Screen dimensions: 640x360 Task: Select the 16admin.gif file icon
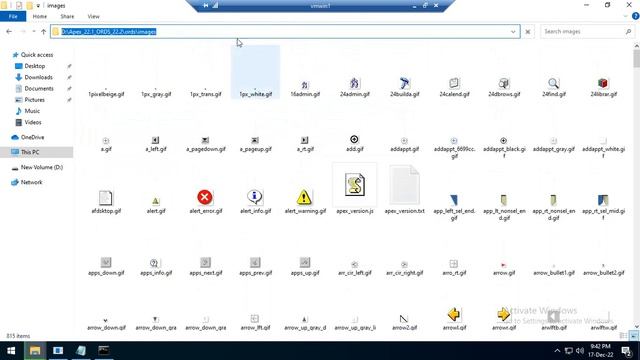coord(304,85)
